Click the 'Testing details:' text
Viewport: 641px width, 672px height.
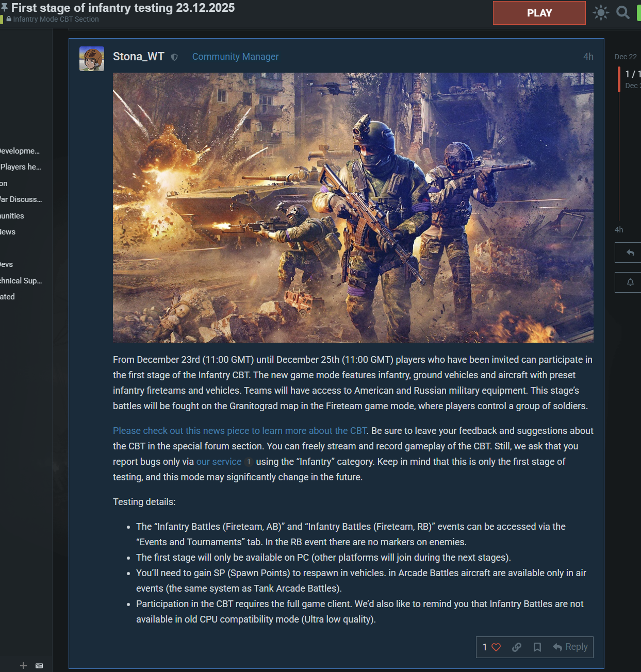144,502
